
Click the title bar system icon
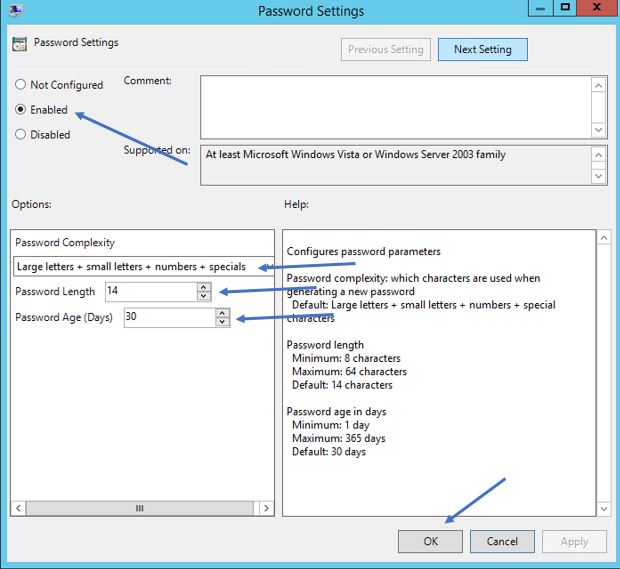(x=16, y=9)
